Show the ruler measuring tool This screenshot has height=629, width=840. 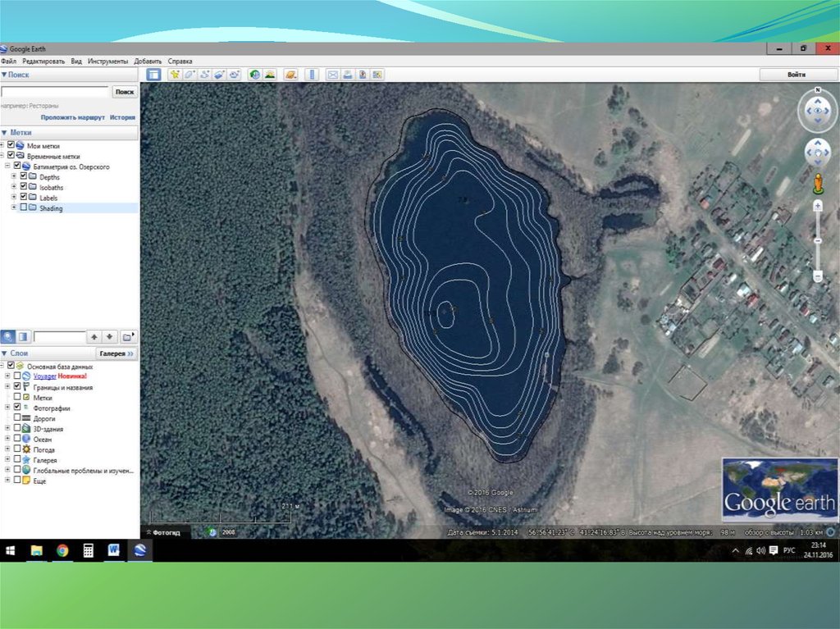pos(311,75)
